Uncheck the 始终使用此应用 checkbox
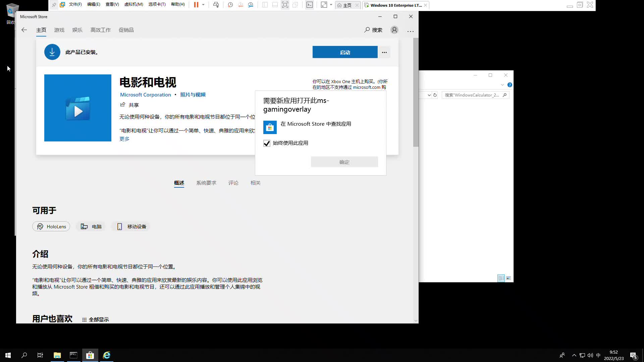 pyautogui.click(x=267, y=143)
